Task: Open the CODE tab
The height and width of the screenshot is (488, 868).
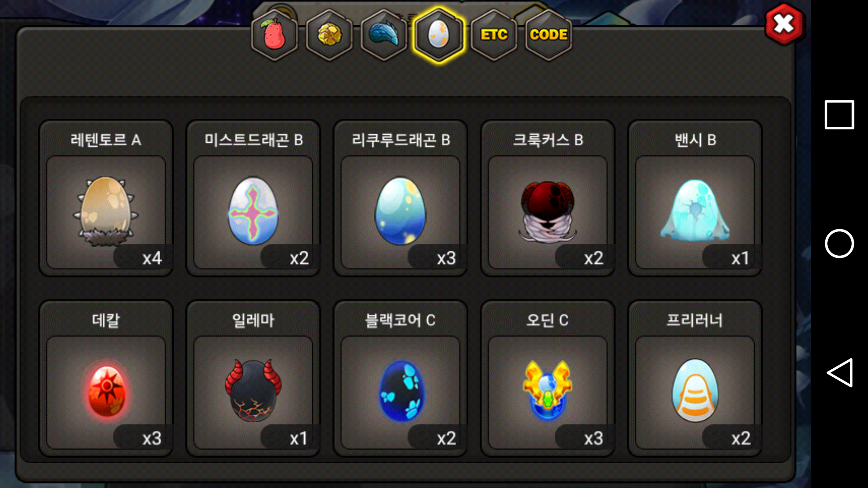Action: point(548,35)
